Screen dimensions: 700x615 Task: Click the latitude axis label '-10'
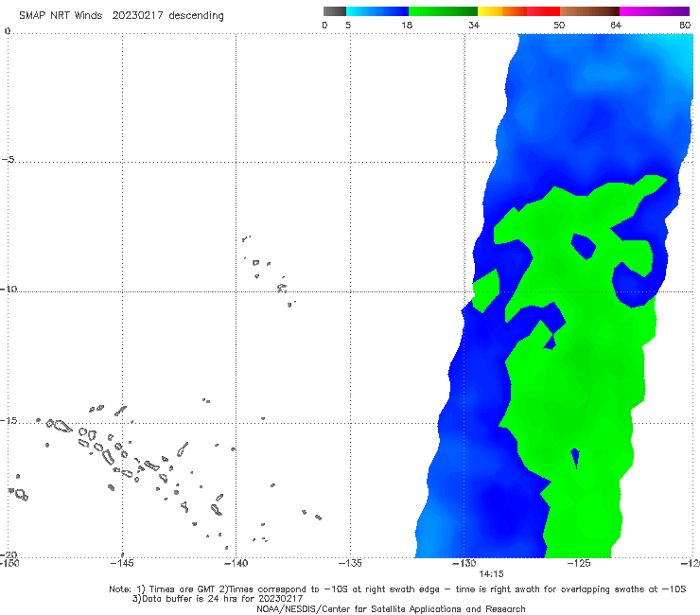coord(9,289)
